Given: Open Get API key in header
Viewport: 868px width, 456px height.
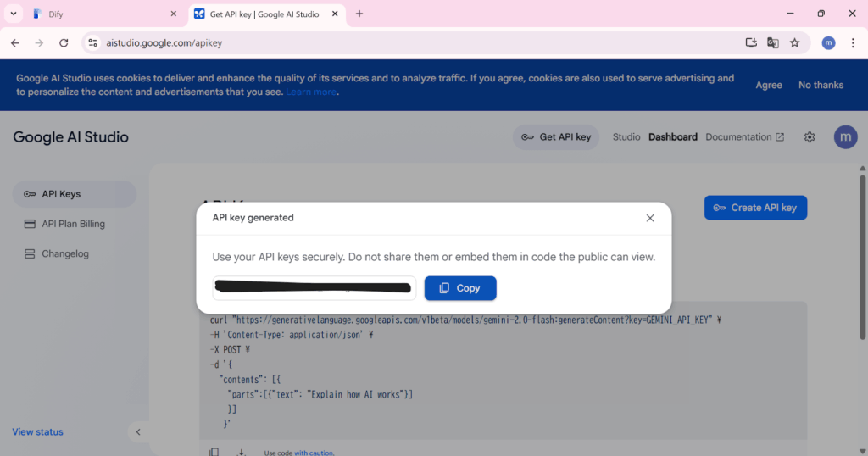Looking at the screenshot, I should [x=556, y=137].
